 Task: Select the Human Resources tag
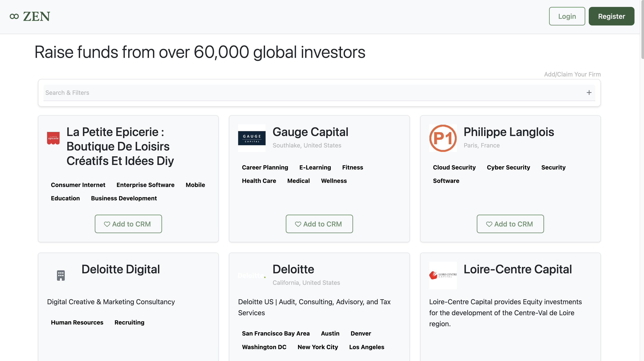77,323
